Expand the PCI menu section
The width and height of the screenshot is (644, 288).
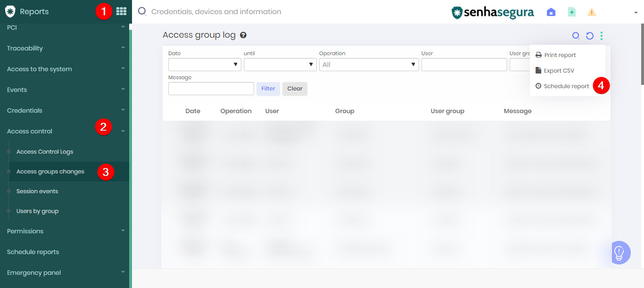(x=65, y=27)
